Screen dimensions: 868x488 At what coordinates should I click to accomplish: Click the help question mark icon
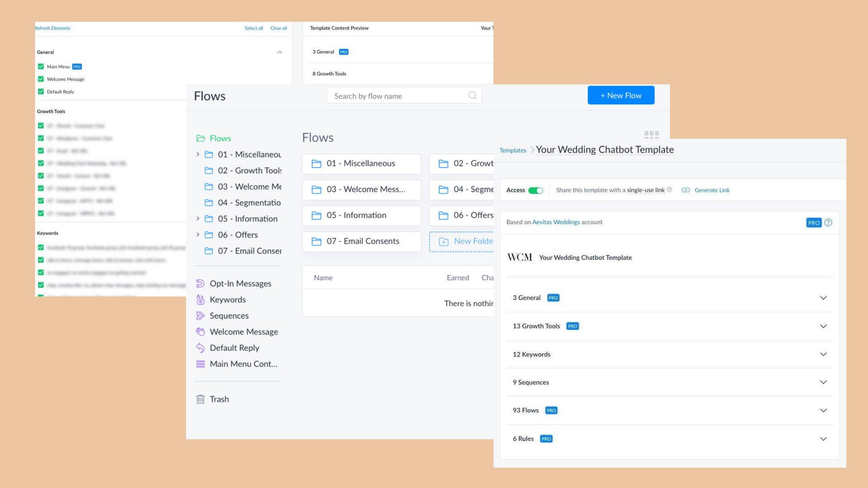point(828,222)
